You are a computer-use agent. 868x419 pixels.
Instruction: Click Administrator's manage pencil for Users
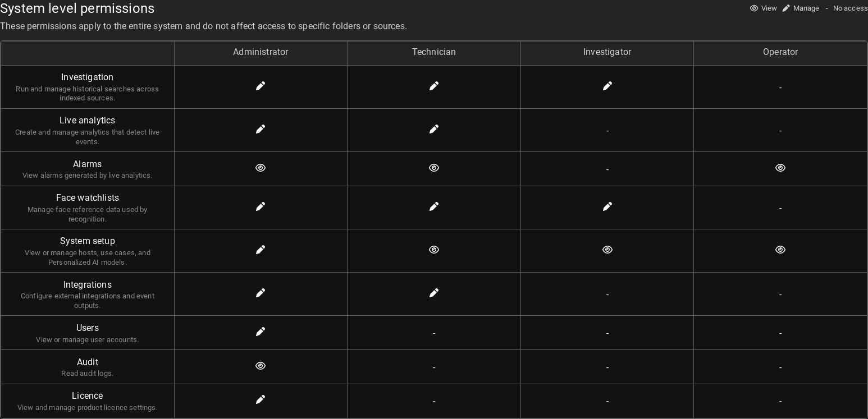click(x=261, y=331)
